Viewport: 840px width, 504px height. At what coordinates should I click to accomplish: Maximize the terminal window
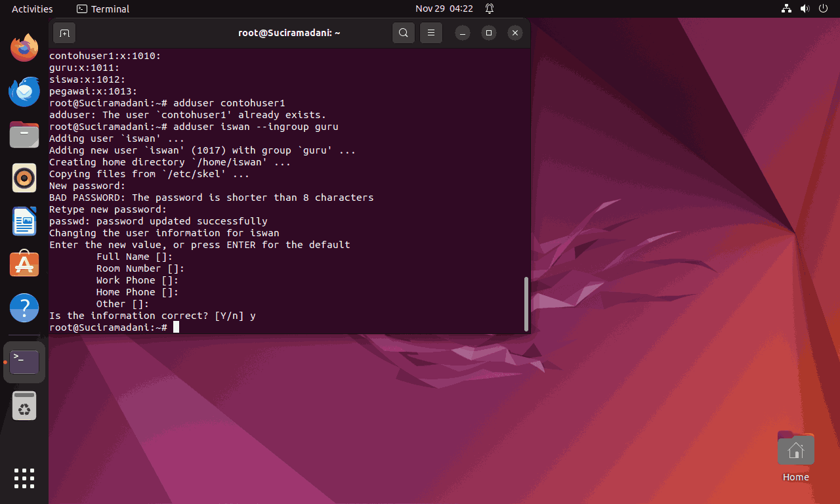pos(489,33)
